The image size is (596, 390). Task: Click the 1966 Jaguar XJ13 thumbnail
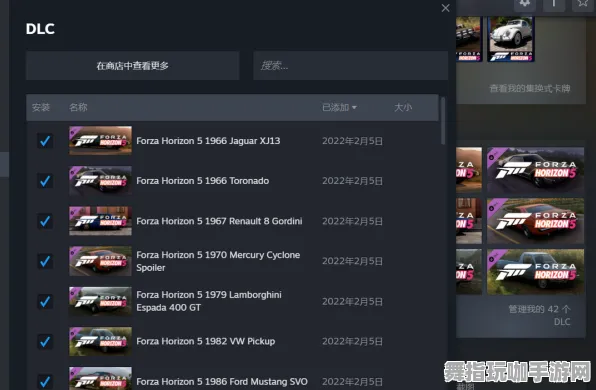[x=100, y=141]
